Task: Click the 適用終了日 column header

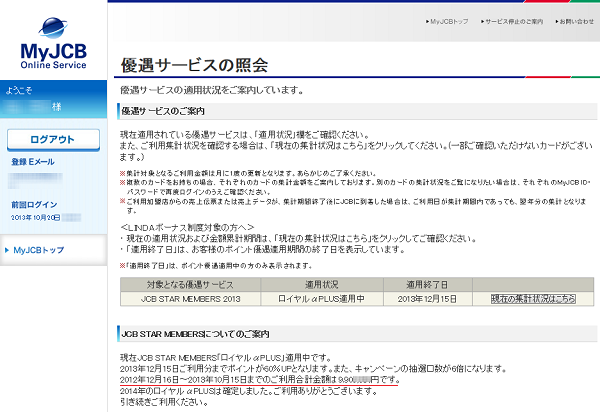Action: (x=427, y=285)
